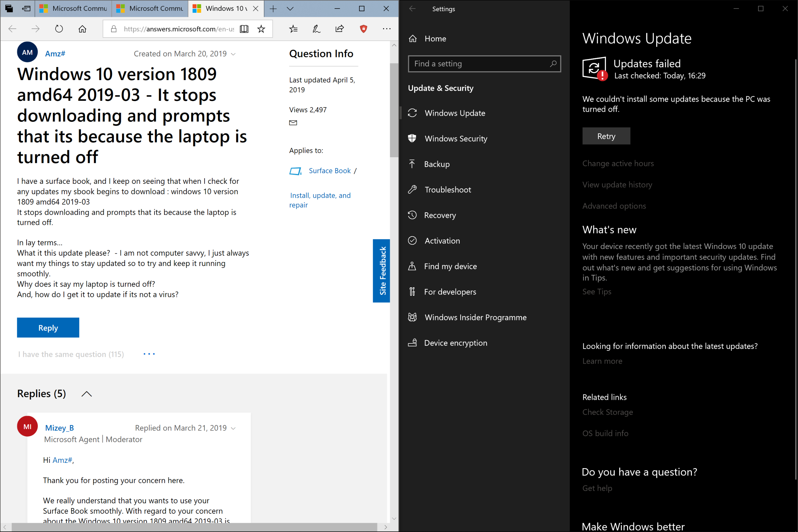Open the question's more options dots
Screen dimensions: 798x532
pyautogui.click(x=149, y=354)
